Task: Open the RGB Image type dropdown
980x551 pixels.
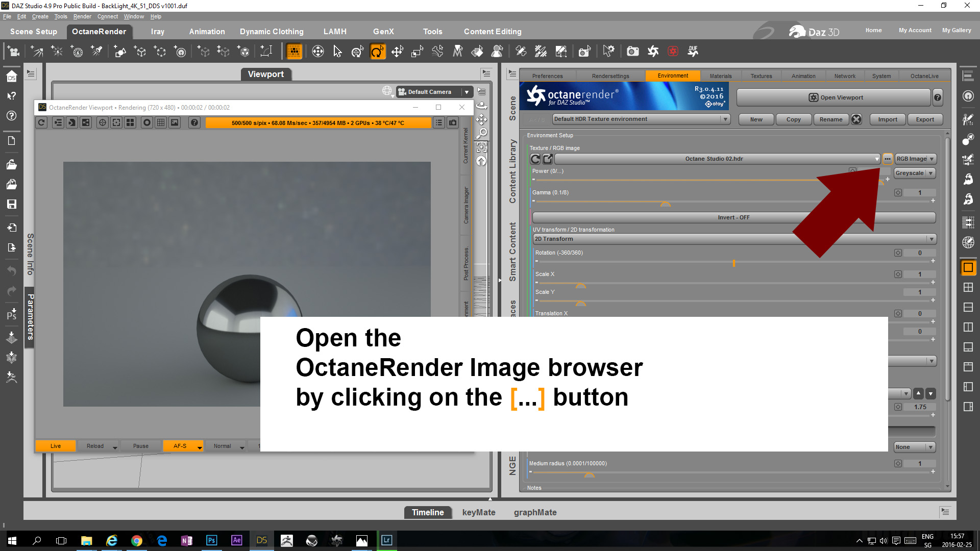Action: pos(915,159)
